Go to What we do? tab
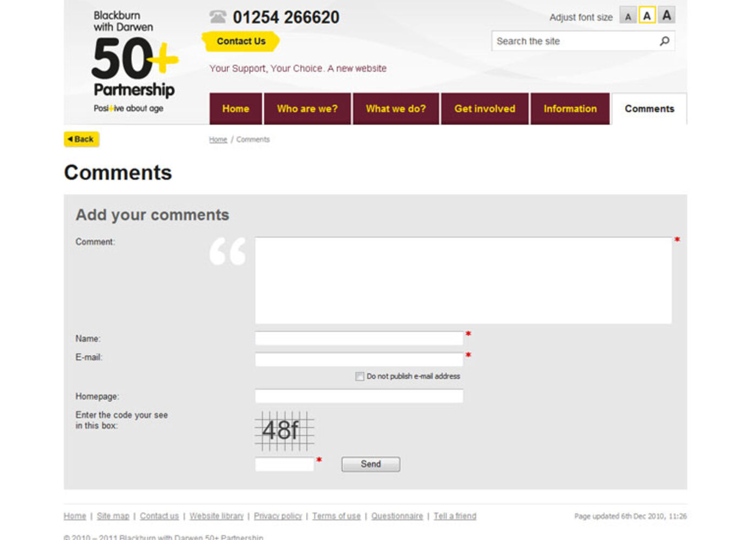This screenshot has height=540, width=756. pos(396,109)
